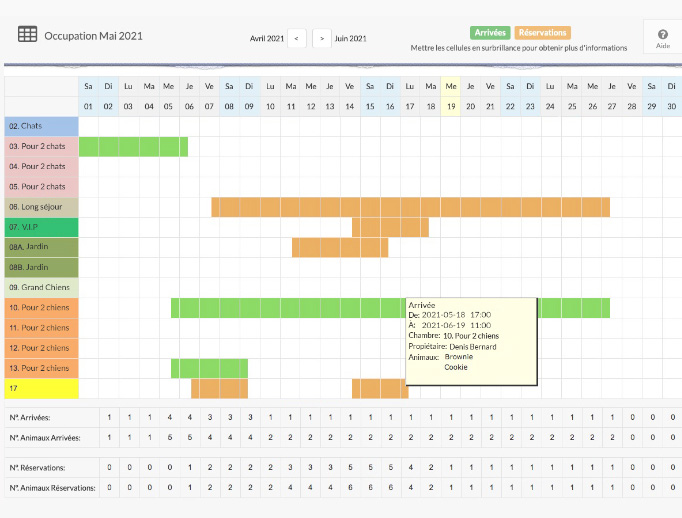Screen dimensions: 682x518
Task: Click the green arrival bar in 13. Pour 2 chiens
Action: coord(209,369)
